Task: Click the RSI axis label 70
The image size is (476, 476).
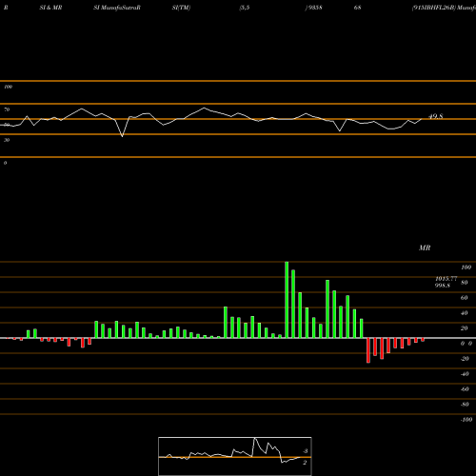Action: coord(7,109)
